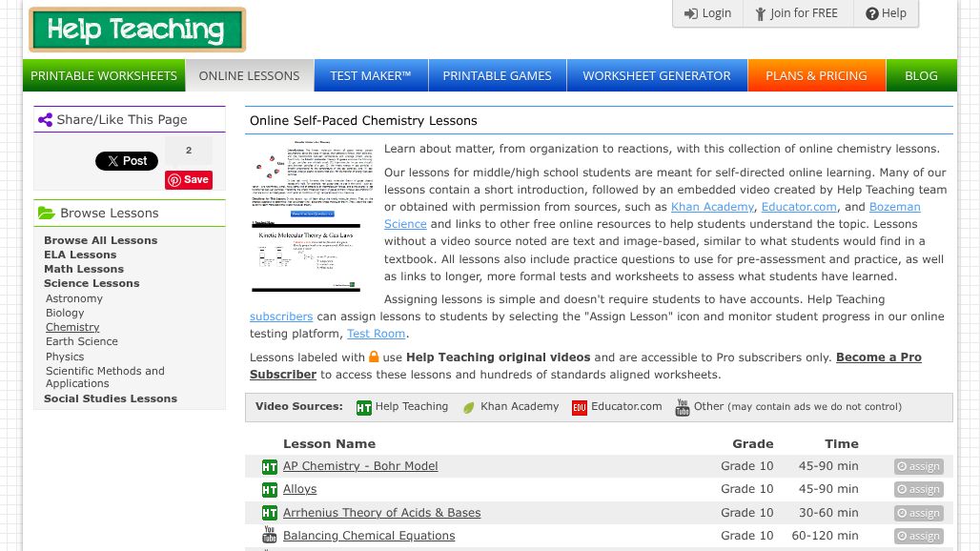Click the Help Teaching logo
This screenshot has width=980, height=551.
click(x=137, y=31)
